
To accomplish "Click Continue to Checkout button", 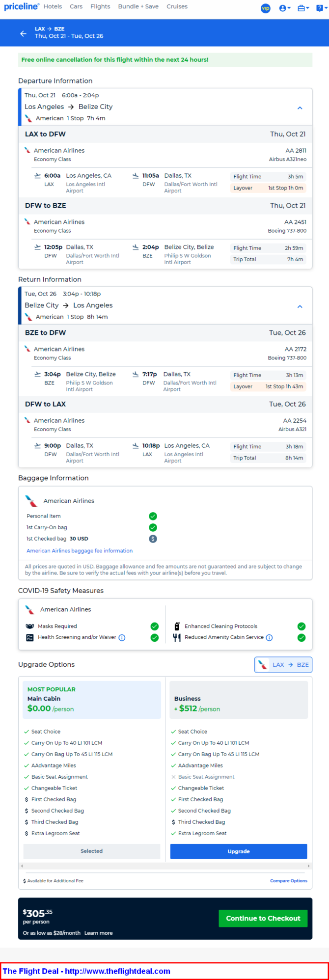I will [263, 918].
